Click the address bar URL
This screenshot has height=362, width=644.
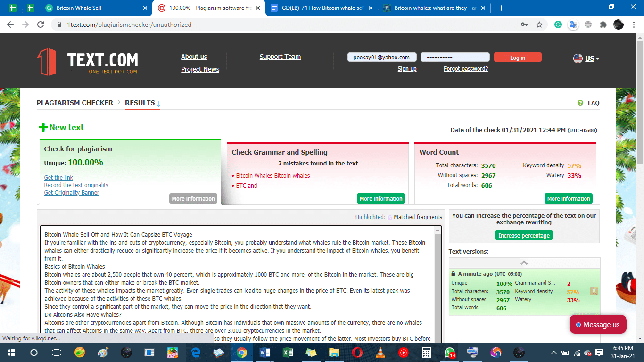click(x=129, y=25)
